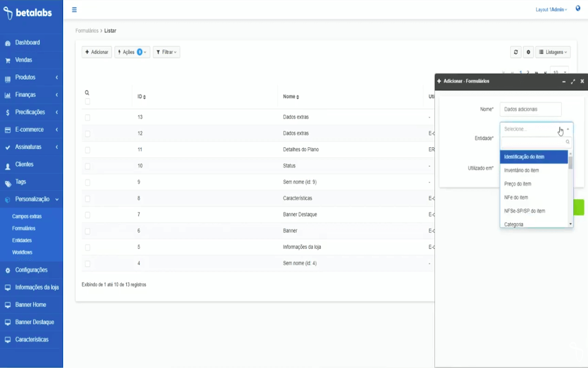Viewport: 588px width, 368px height.
Task: Expand the Produtos sidebar chevron
Action: coord(56,77)
